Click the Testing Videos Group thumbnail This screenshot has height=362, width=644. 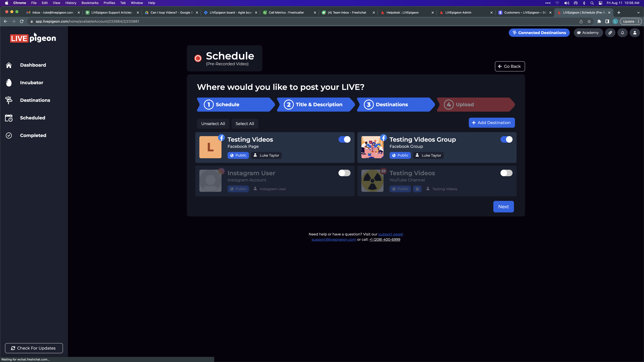pos(372,147)
